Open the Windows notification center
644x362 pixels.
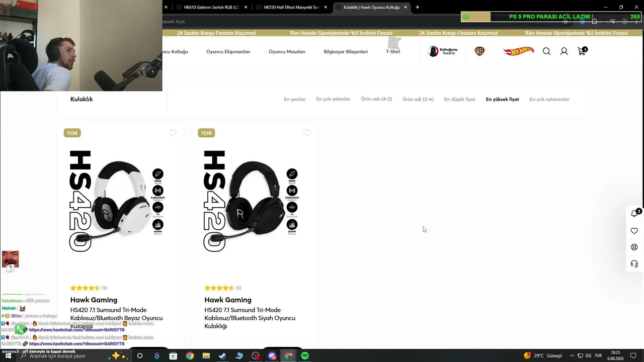pyautogui.click(x=633, y=356)
